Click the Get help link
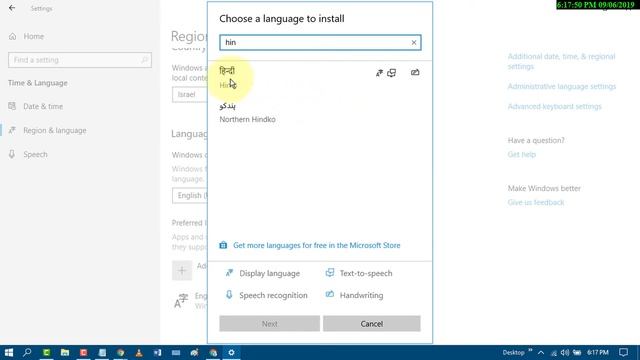This screenshot has width=640, height=360. (522, 154)
